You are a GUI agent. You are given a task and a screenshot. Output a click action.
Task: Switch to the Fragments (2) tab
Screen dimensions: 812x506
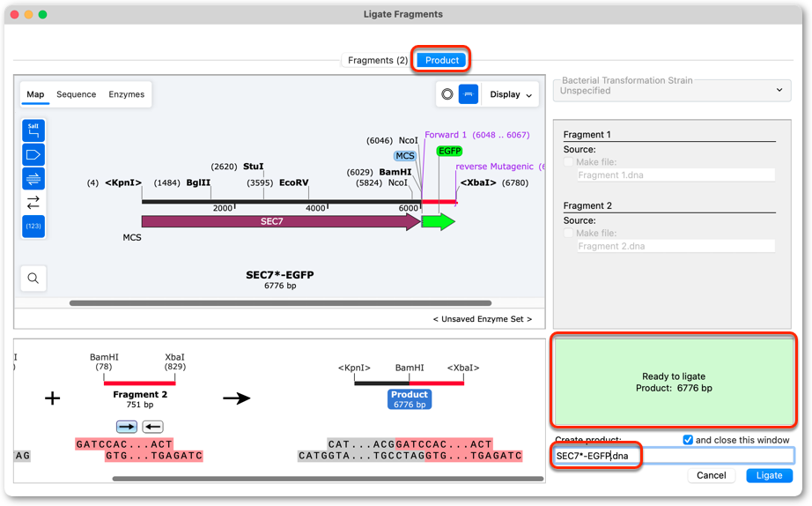pyautogui.click(x=378, y=60)
